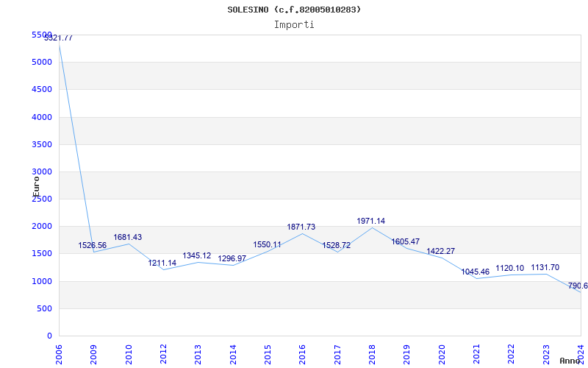Click the 2020 x-axis year label
Image resolution: width=588 pixels, height=368 pixels.
[442, 355]
